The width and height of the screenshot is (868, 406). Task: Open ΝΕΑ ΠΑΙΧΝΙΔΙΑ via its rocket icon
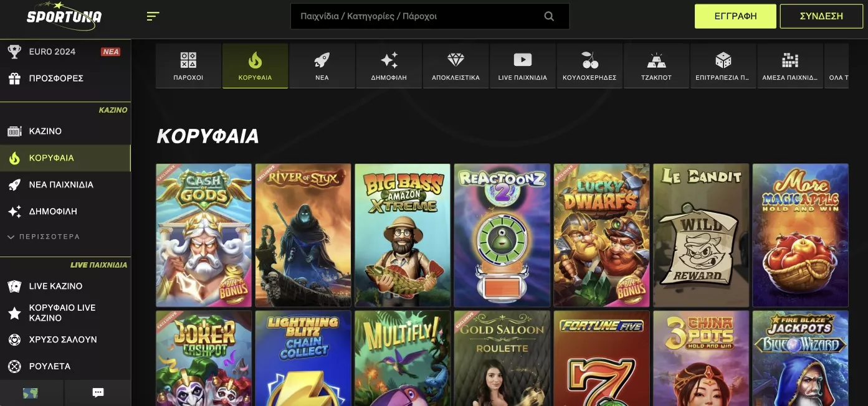14,185
